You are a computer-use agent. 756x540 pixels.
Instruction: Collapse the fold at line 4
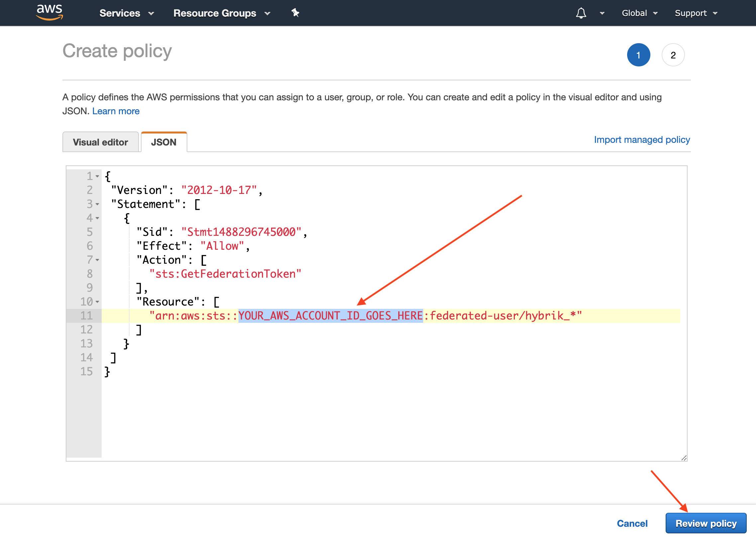[97, 218]
